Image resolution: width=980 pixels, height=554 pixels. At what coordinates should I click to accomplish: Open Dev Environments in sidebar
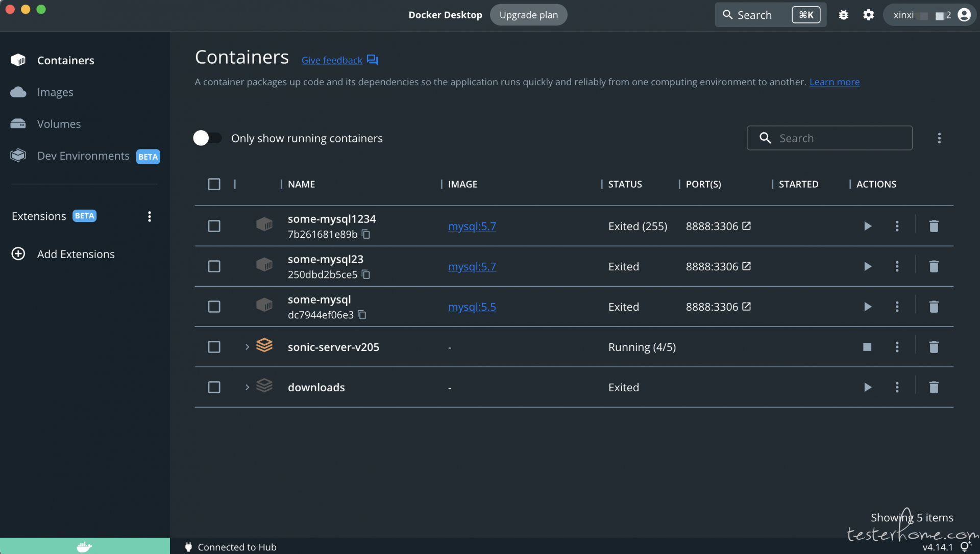point(83,156)
